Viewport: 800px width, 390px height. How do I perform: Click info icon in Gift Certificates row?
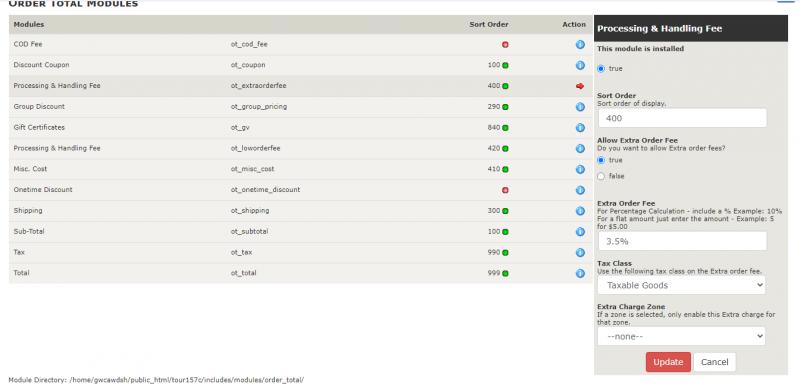(x=580, y=128)
